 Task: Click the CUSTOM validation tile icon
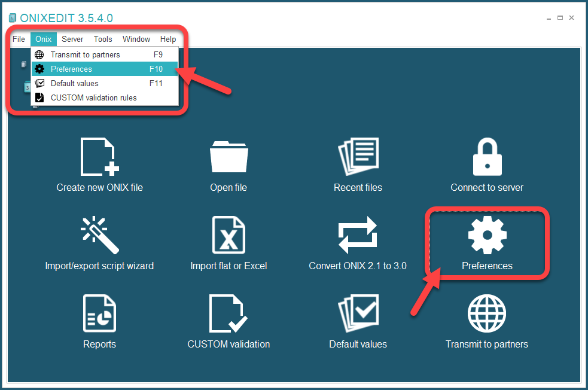[x=229, y=313]
